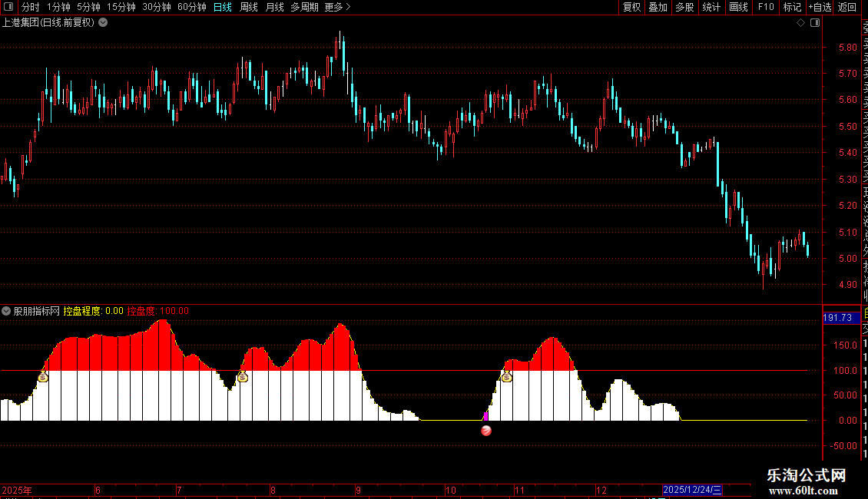The height and width of the screenshot is (499, 868).
Task: Click the 叠加 overlay button
Action: 658,7
